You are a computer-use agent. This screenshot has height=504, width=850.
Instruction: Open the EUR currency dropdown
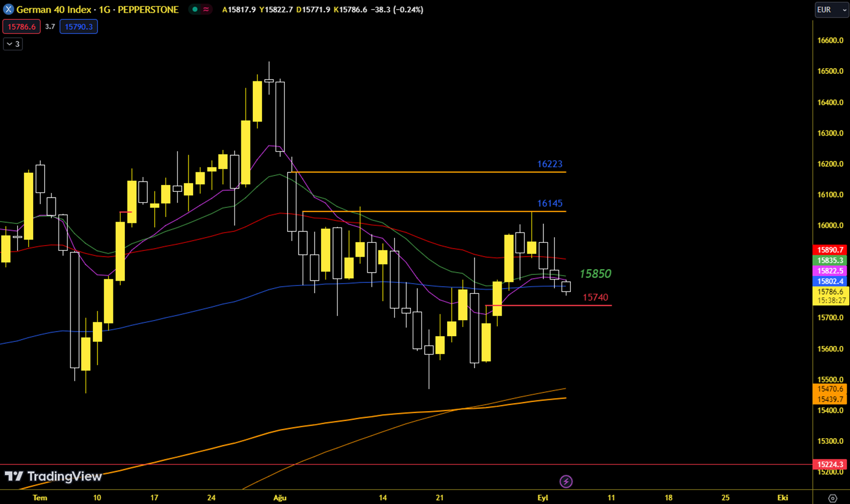point(831,10)
